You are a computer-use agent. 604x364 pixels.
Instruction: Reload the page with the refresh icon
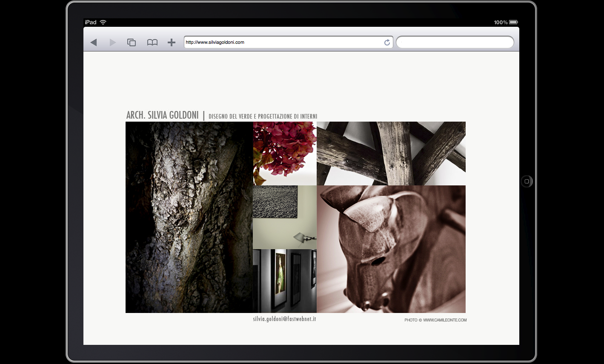coord(387,42)
